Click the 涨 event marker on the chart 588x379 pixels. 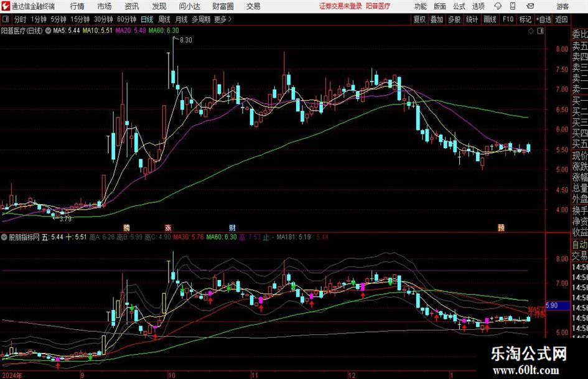(x=167, y=227)
